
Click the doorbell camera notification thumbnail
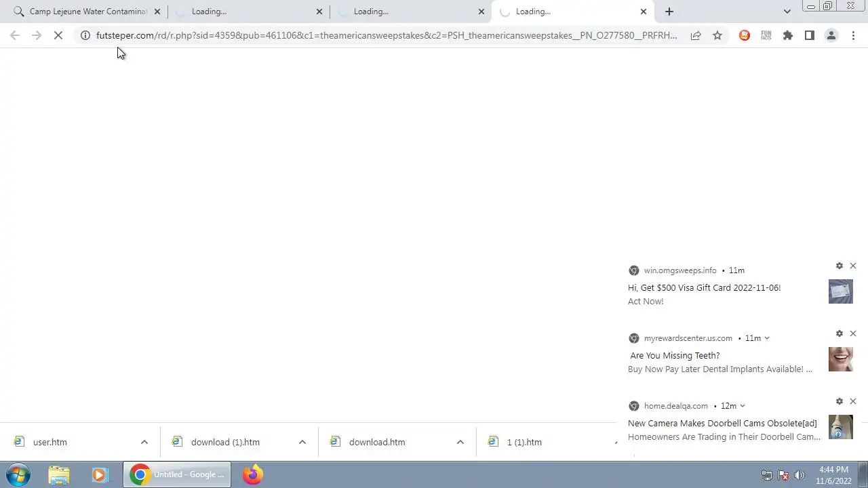[x=841, y=427]
